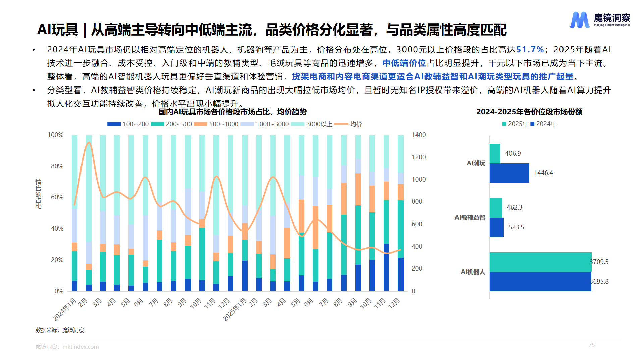Click the 均价 line legend marker
The width and height of the screenshot is (644, 362).
341,124
